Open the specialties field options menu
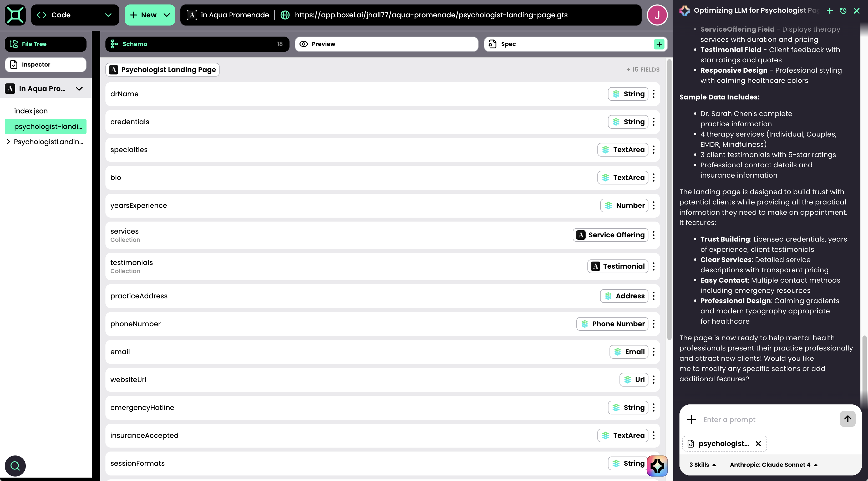 [x=654, y=150]
